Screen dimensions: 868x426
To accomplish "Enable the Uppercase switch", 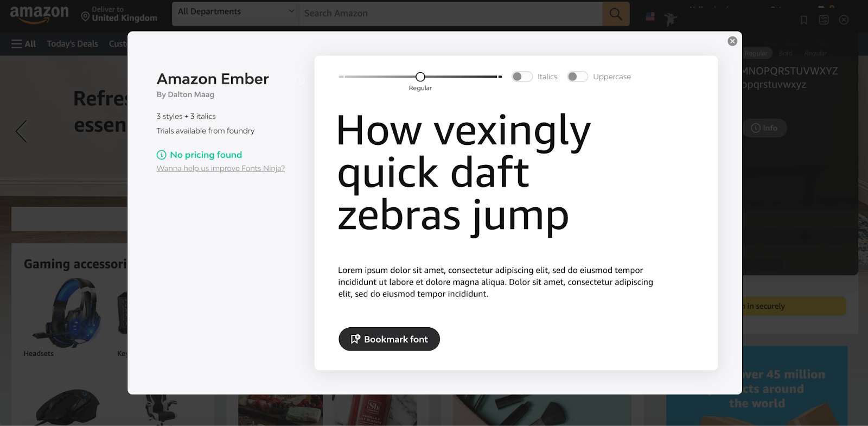I will [x=577, y=77].
